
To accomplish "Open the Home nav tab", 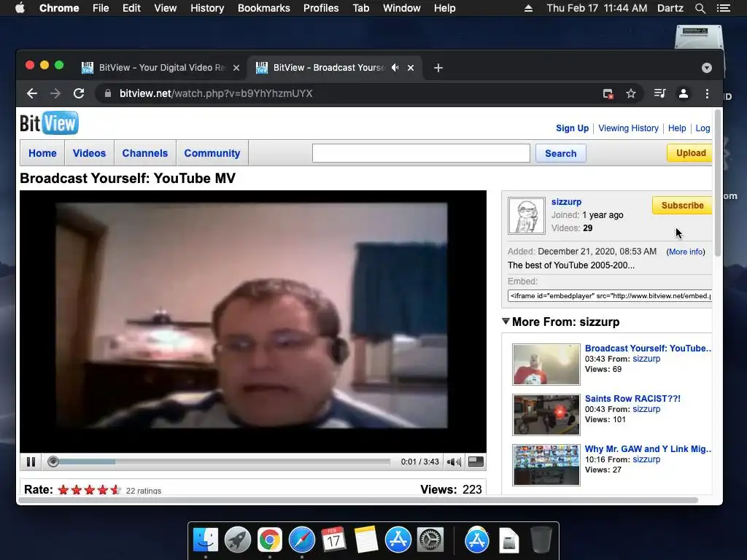I will click(42, 153).
